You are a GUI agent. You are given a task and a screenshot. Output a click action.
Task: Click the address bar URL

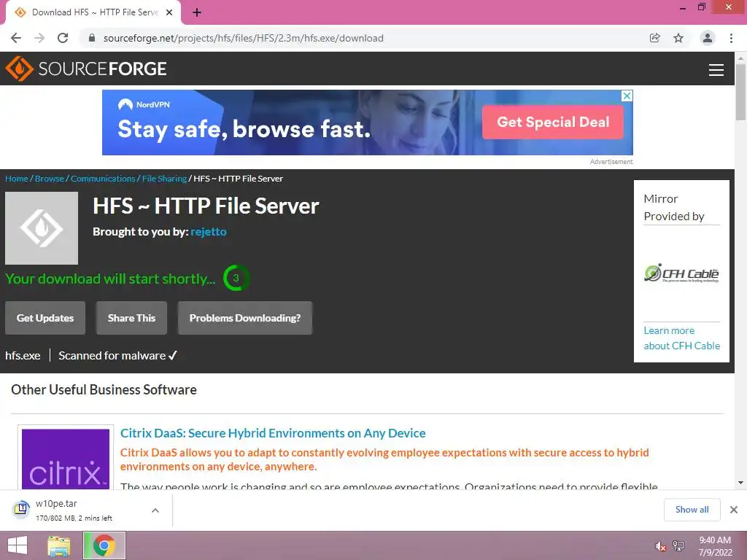pyautogui.click(x=244, y=38)
